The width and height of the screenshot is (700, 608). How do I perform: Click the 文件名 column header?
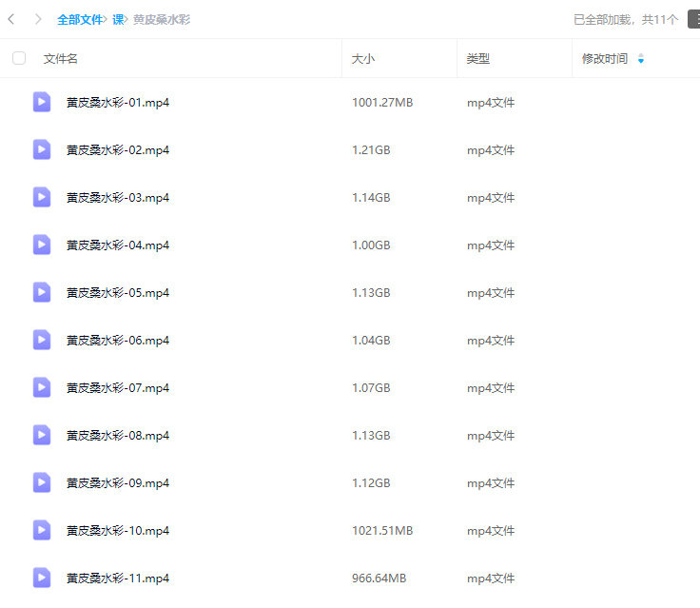[x=61, y=58]
